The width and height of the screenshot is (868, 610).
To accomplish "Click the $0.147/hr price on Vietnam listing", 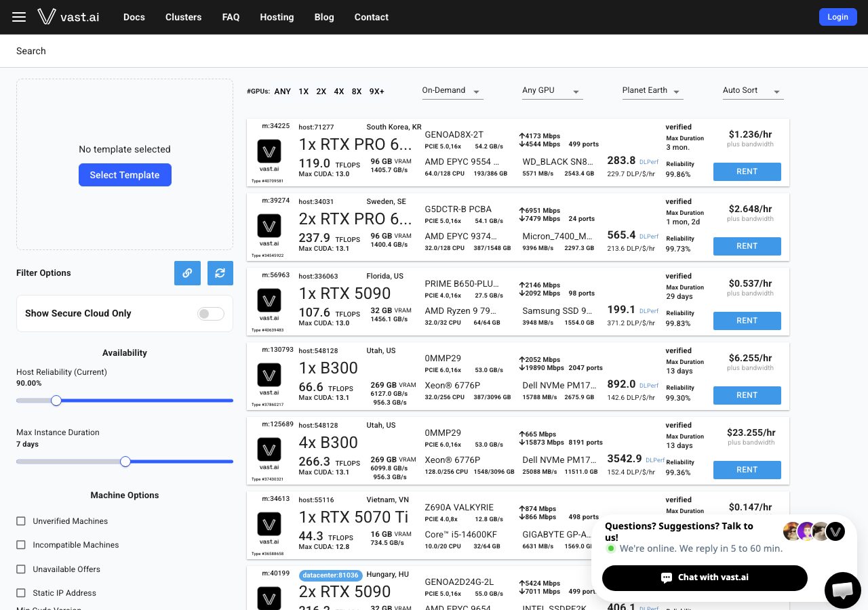I will pyautogui.click(x=751, y=507).
